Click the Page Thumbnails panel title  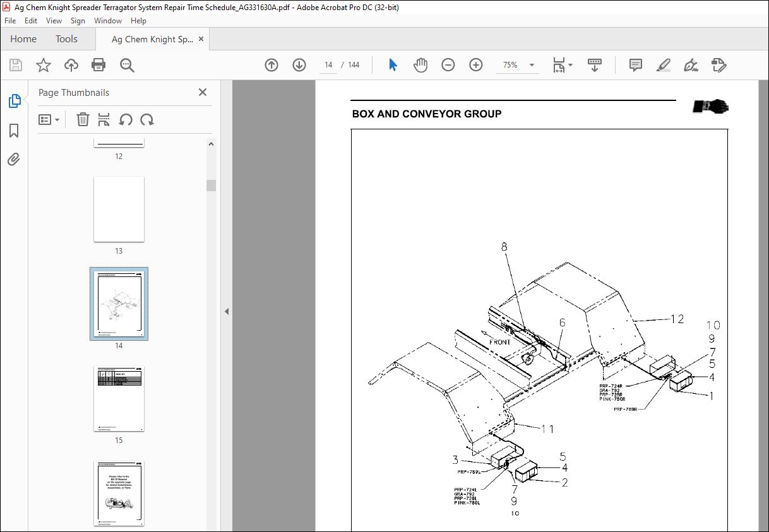coord(74,93)
